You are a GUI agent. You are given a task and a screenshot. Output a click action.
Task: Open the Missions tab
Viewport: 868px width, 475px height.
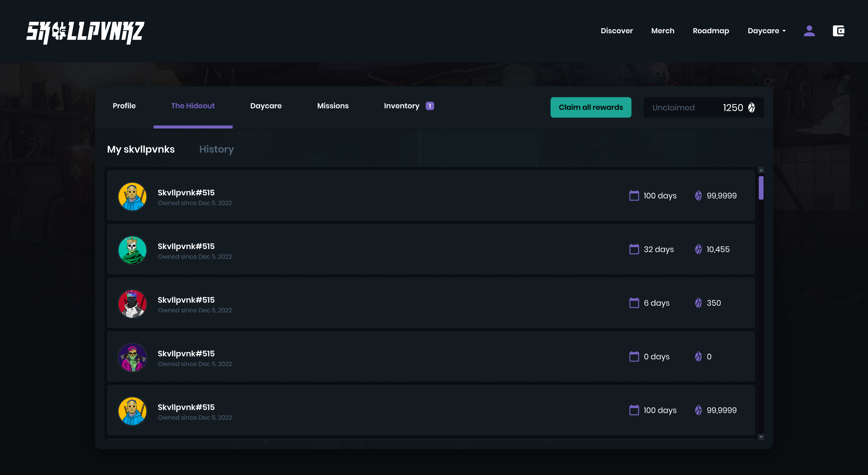click(333, 106)
